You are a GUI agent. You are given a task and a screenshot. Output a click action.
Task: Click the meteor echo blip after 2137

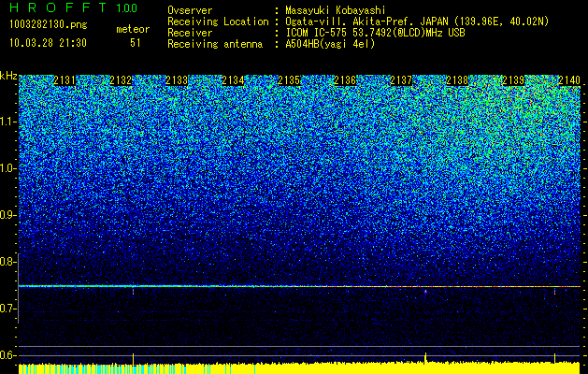point(425,291)
